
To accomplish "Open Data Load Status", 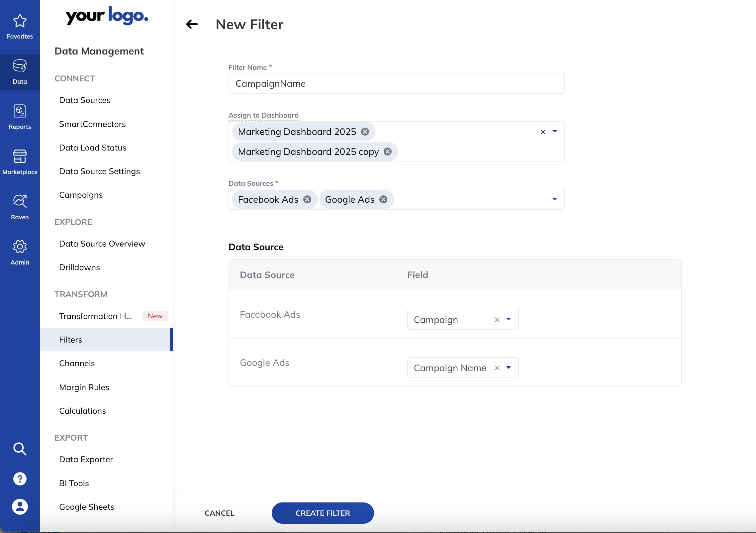I will pos(93,148).
